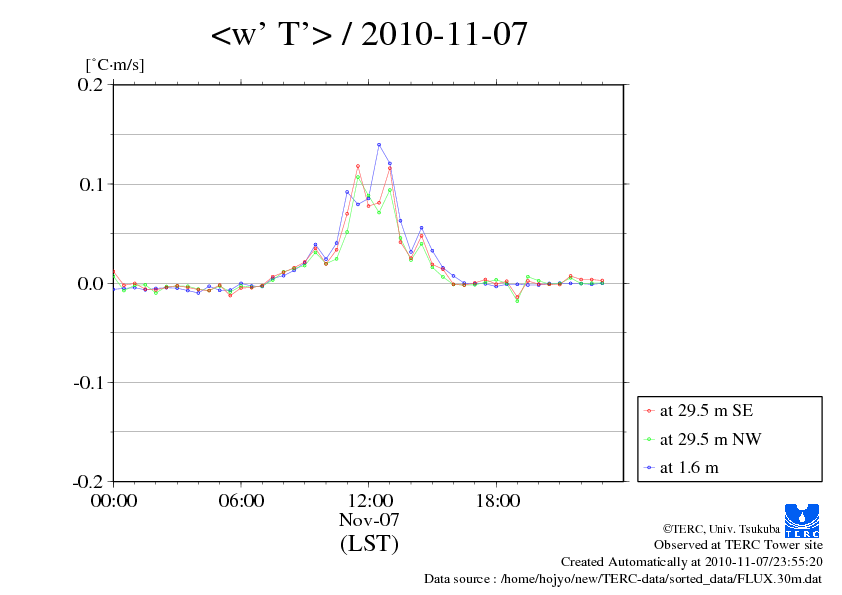Click the TERC logo icon

point(803,520)
